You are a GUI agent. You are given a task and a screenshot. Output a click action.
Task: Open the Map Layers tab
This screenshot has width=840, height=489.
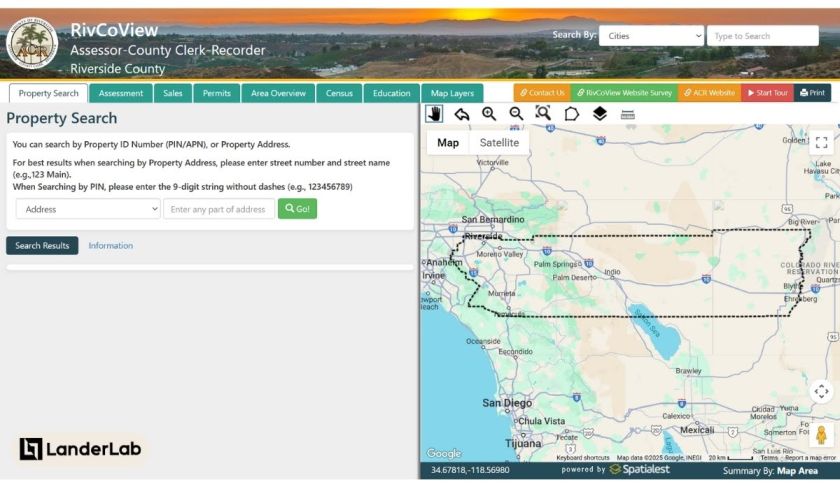pos(452,93)
